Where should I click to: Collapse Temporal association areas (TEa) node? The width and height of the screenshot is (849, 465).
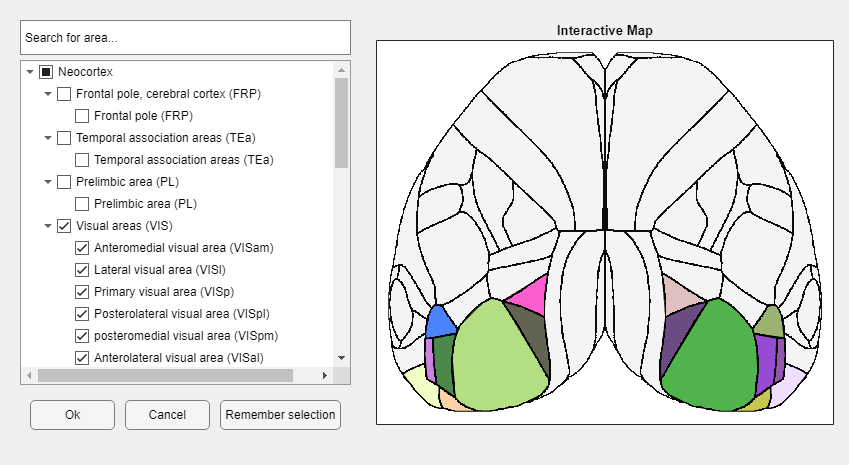(x=48, y=137)
